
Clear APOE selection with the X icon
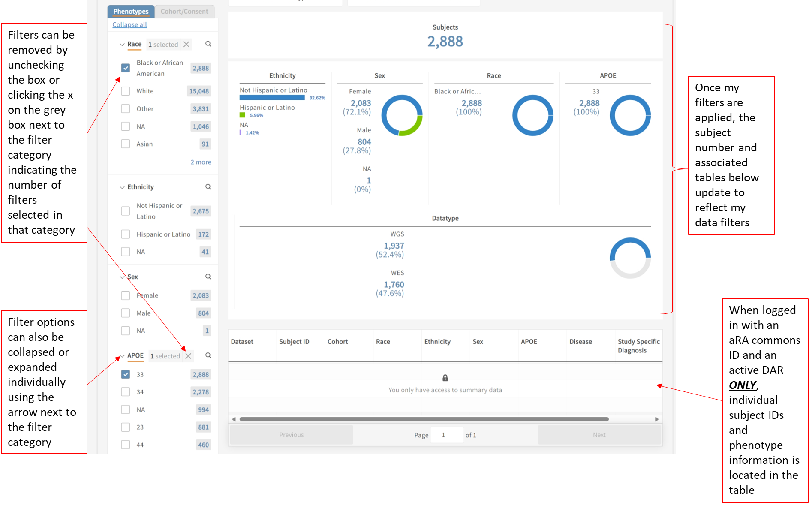(x=188, y=356)
